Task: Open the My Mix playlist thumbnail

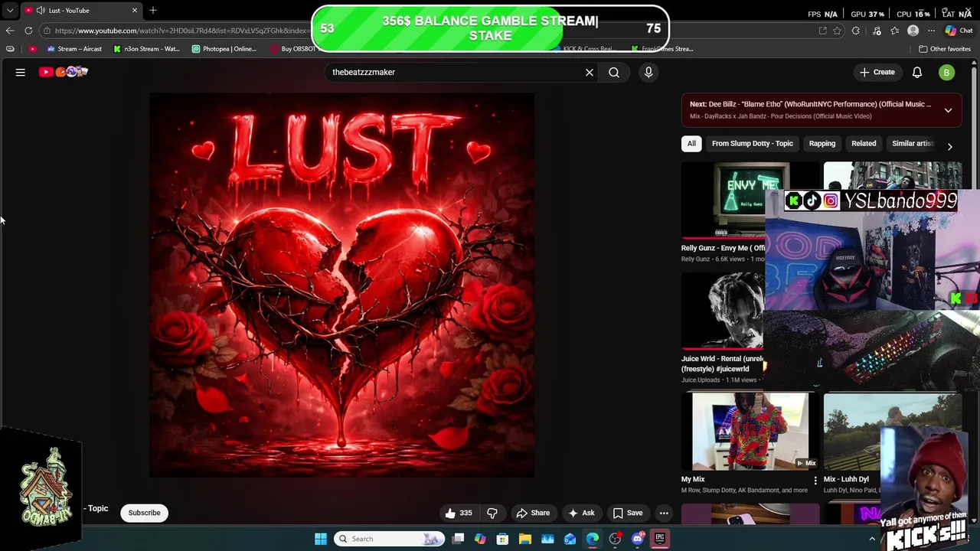Action: click(x=750, y=432)
